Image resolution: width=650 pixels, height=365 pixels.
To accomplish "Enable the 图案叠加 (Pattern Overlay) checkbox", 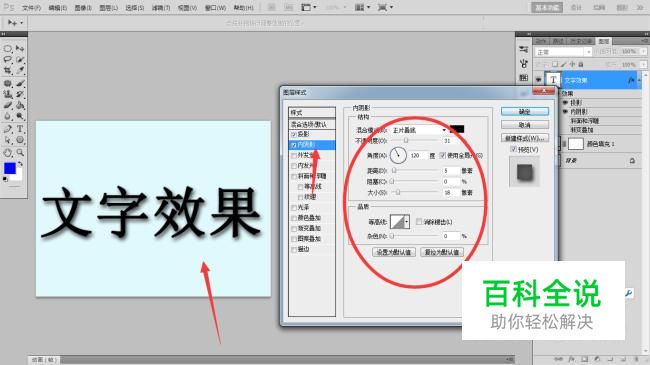I will click(294, 239).
